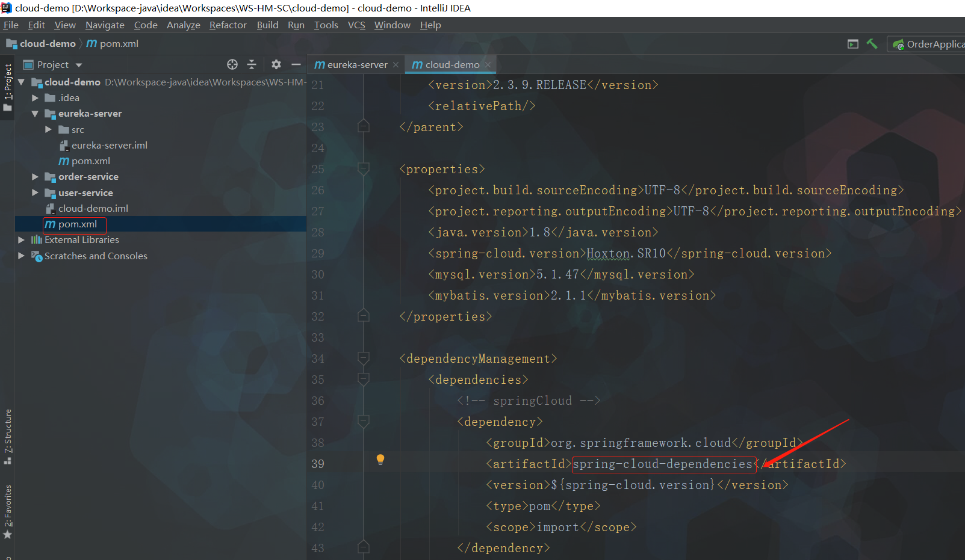Open the Navigate menu
The height and width of the screenshot is (560, 965).
tap(105, 25)
